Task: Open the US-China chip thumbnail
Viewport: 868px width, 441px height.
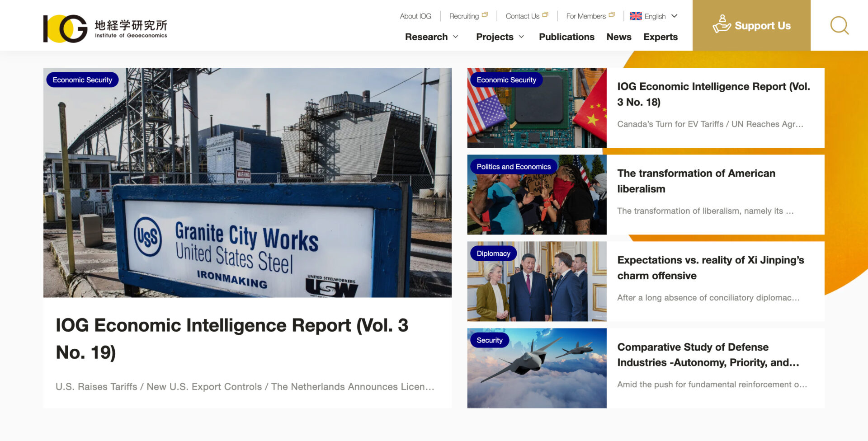Action: (537, 108)
